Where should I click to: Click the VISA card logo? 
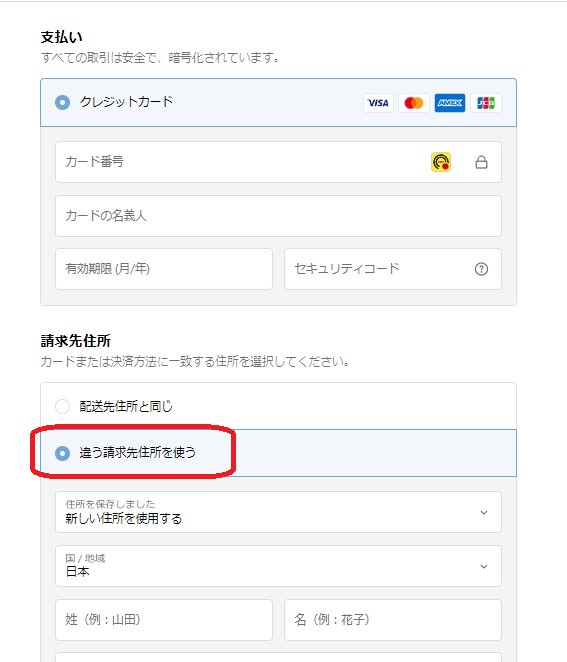[378, 103]
